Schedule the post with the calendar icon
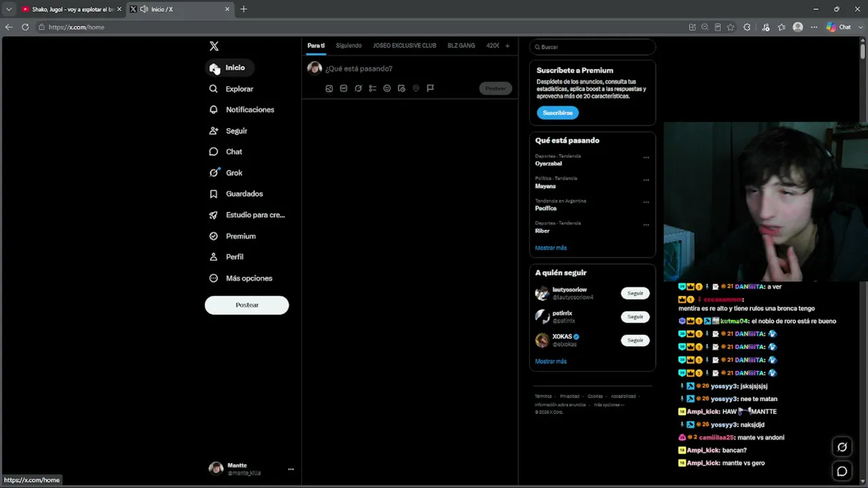The image size is (868, 488). tap(401, 88)
